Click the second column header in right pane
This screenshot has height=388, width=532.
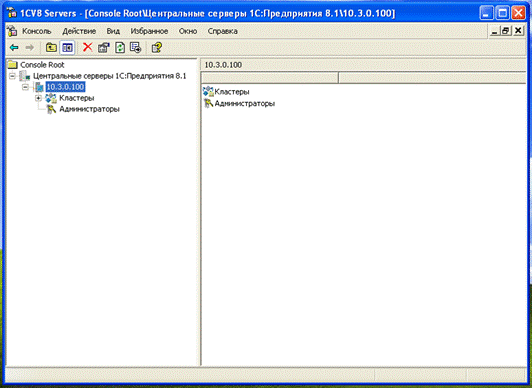point(433,78)
